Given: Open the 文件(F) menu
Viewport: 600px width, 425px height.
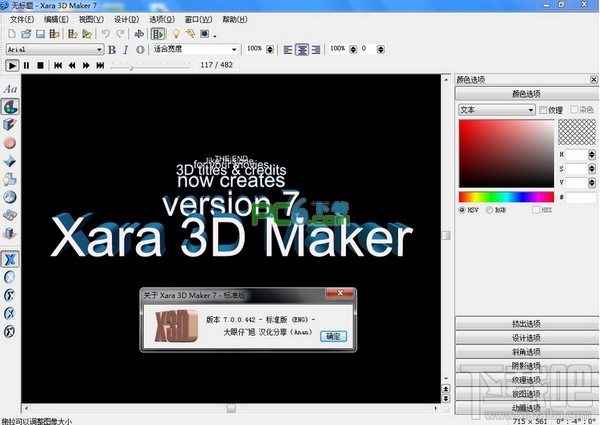Looking at the screenshot, I should (x=23, y=19).
